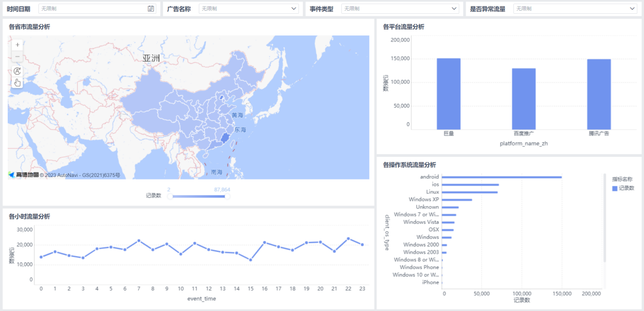Click the OS chart vertical scrollbar
Viewport: 644px width, 311px height.
[x=605, y=217]
